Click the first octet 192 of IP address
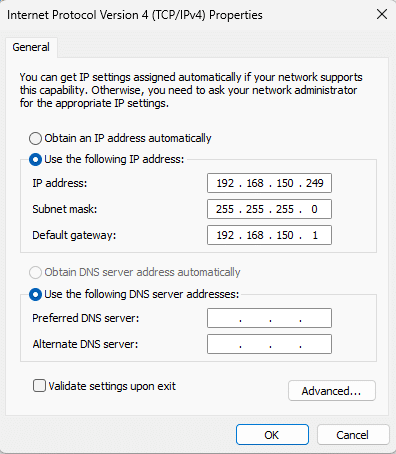The height and width of the screenshot is (454, 396). (225, 183)
